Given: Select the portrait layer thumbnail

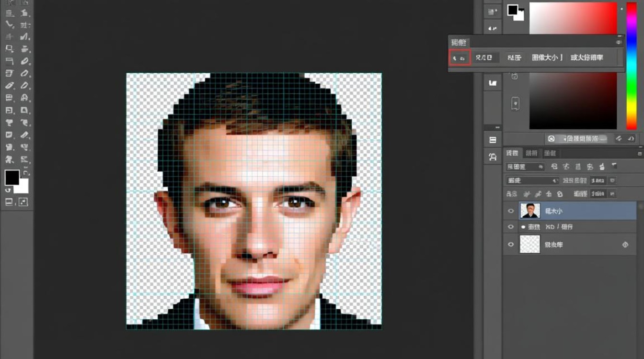Looking at the screenshot, I should pyautogui.click(x=530, y=211).
